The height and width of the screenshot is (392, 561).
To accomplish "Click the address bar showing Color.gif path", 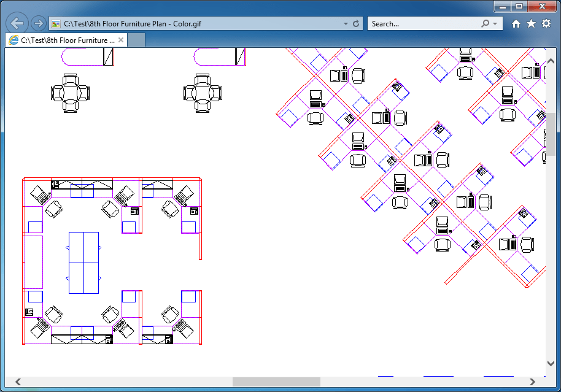I will click(206, 23).
